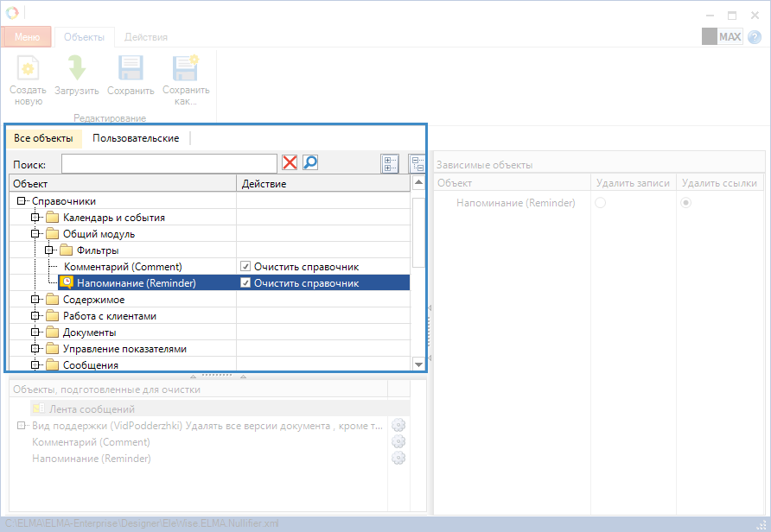Click the green Загрузить arrow icon
This screenshot has height=532, width=771.
tap(76, 69)
